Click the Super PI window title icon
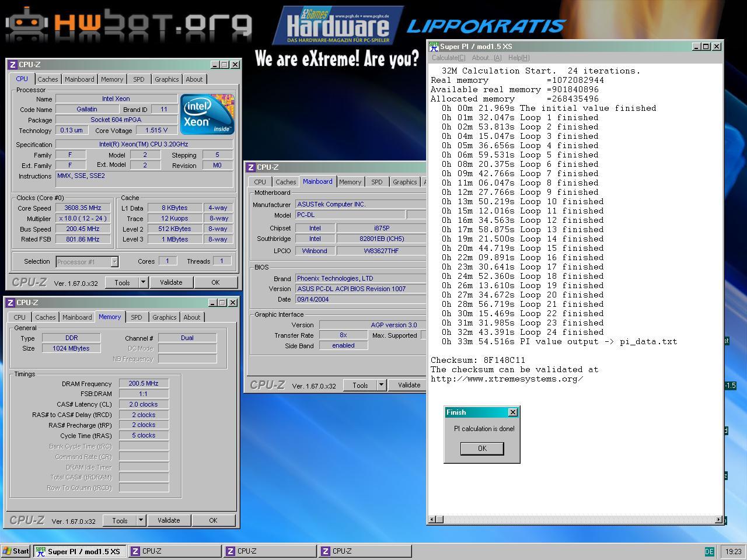The image size is (747, 560). tap(434, 47)
